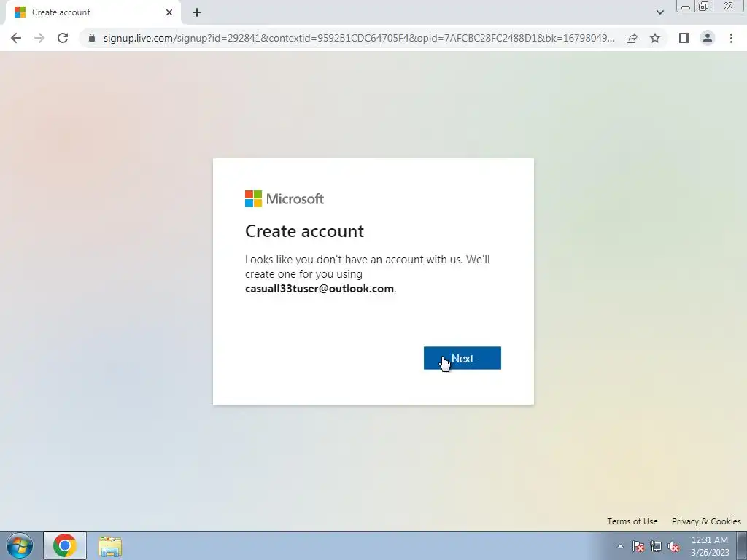
Task: Click the casuall33tuser@outlook.com email text
Action: [320, 289]
